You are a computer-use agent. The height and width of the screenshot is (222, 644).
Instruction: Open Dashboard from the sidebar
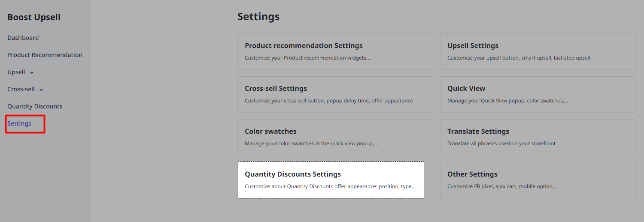pos(23,38)
